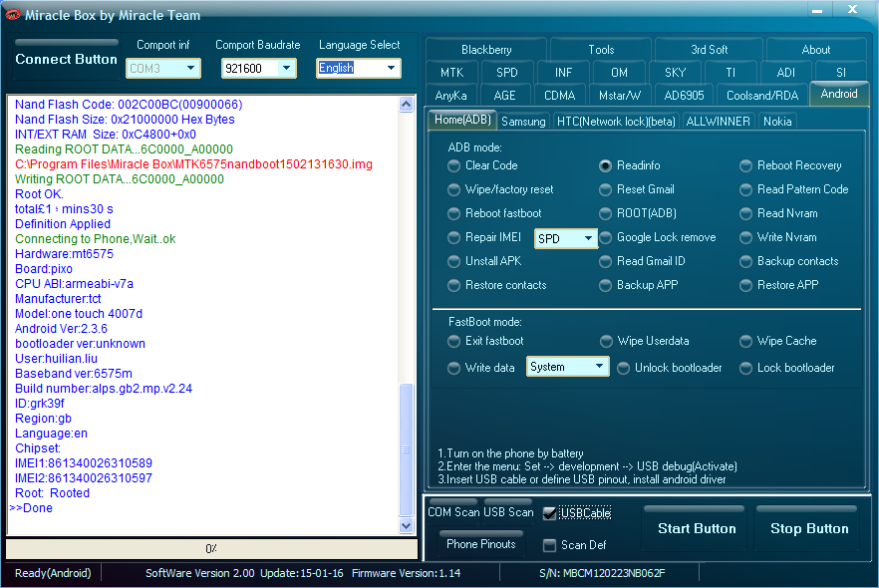The width and height of the screenshot is (879, 588).
Task: Switch to the Coolsand/RDA tab
Action: click(x=761, y=96)
